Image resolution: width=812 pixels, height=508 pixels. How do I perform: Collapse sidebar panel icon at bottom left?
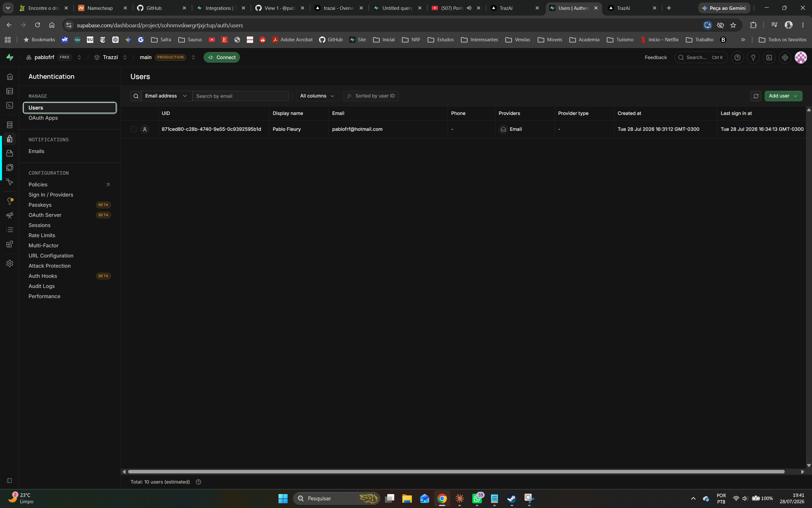(10, 481)
